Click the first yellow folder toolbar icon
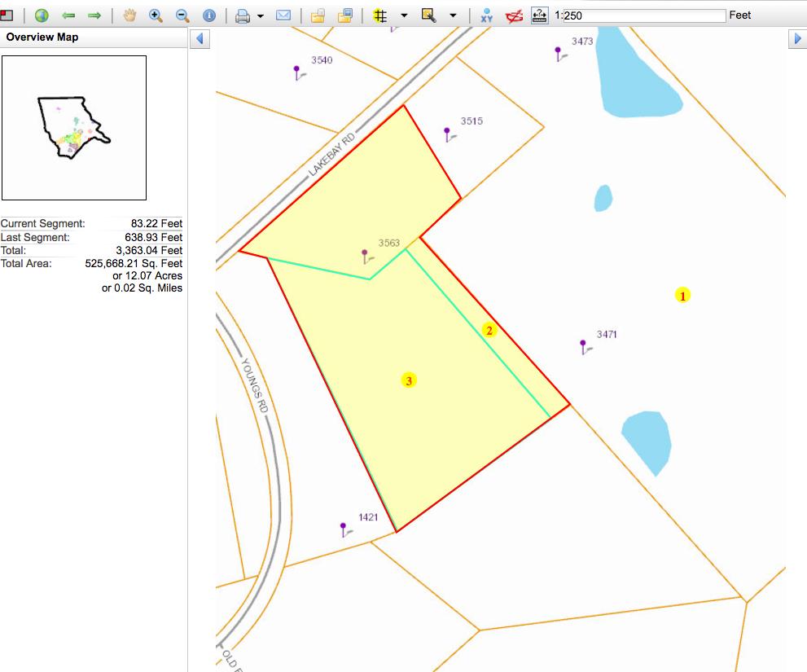Screen dimensions: 807x672 tap(318, 16)
